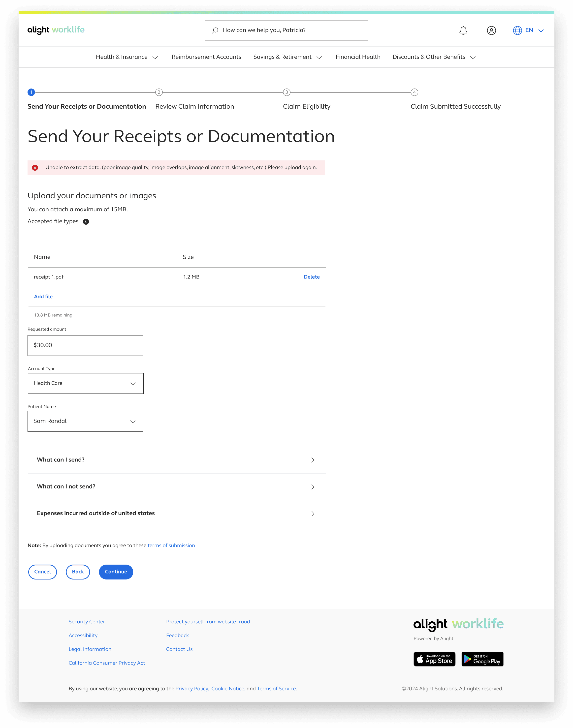
Task: Click step 2 Review Claim Information marker
Action: coord(159,92)
